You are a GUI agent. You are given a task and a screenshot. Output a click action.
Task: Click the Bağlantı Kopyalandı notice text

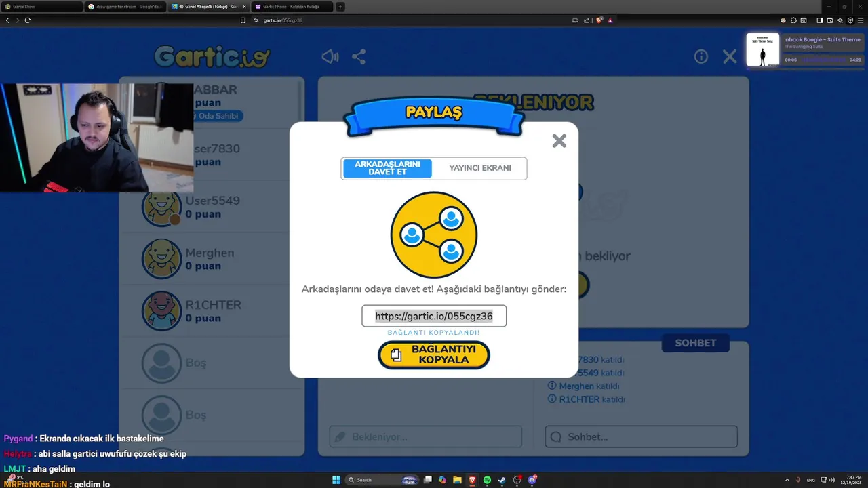(x=434, y=333)
